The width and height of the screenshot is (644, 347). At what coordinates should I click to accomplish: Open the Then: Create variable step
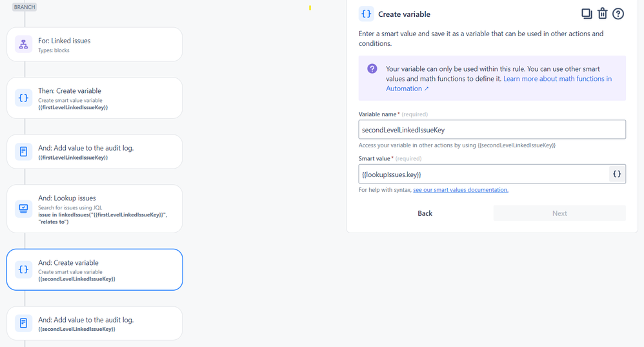click(94, 98)
